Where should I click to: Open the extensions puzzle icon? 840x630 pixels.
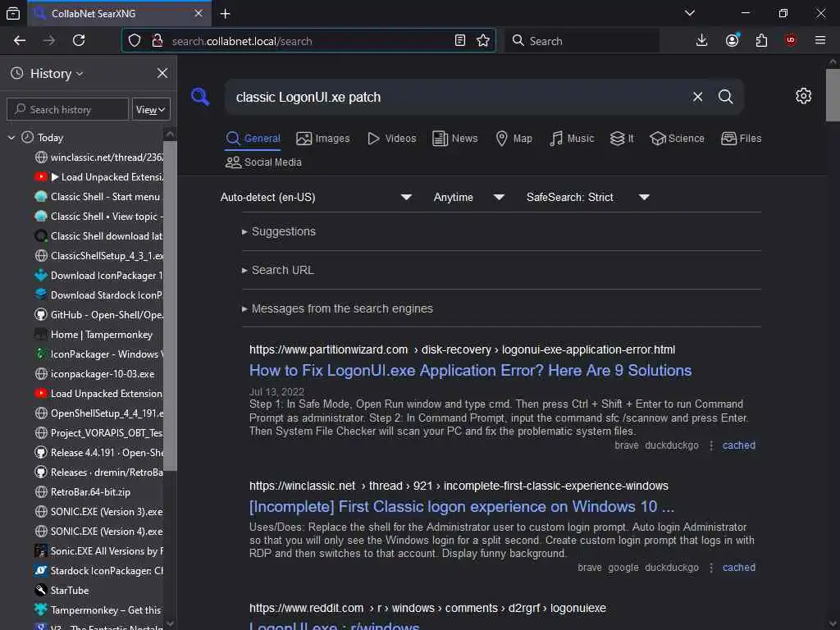pyautogui.click(x=761, y=41)
